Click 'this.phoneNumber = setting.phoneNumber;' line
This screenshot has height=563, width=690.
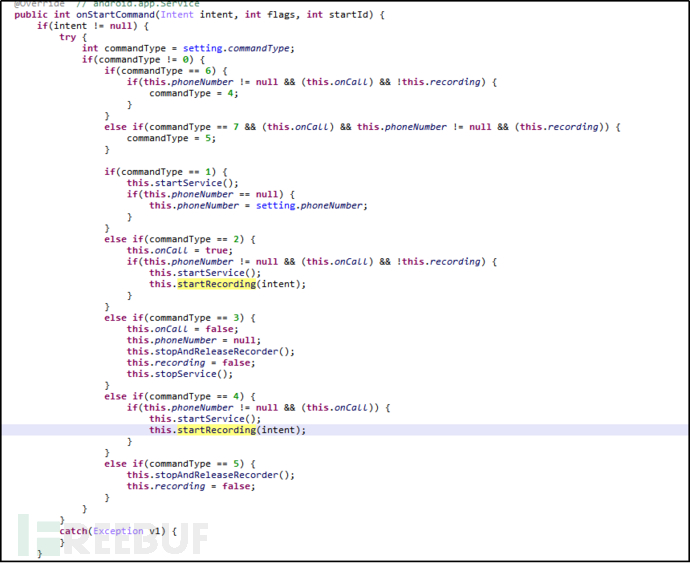click(258, 206)
